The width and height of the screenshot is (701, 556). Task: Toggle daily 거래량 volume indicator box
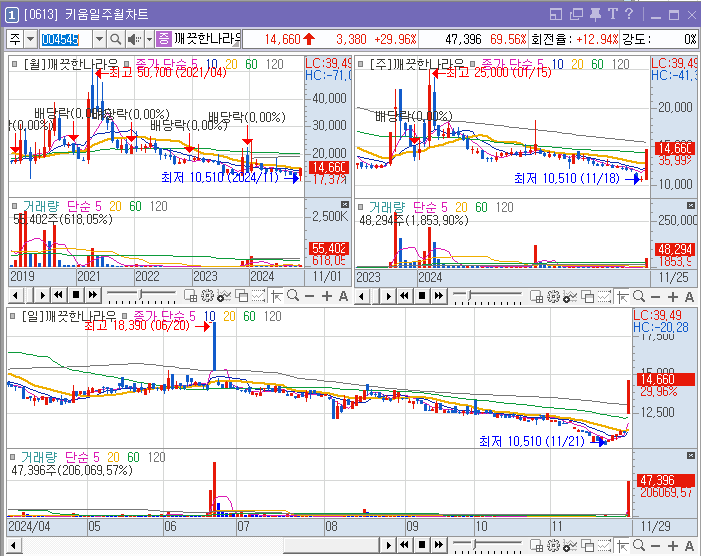pyautogui.click(x=13, y=457)
